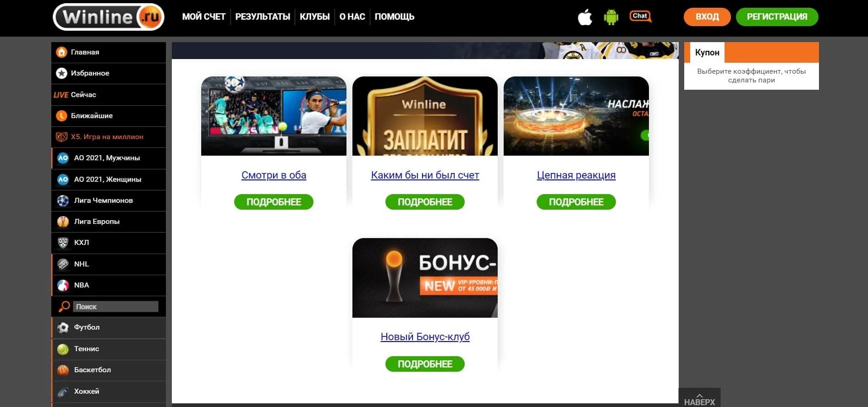This screenshot has height=407, width=868.
Task: Select the Купон tab
Action: (x=707, y=53)
